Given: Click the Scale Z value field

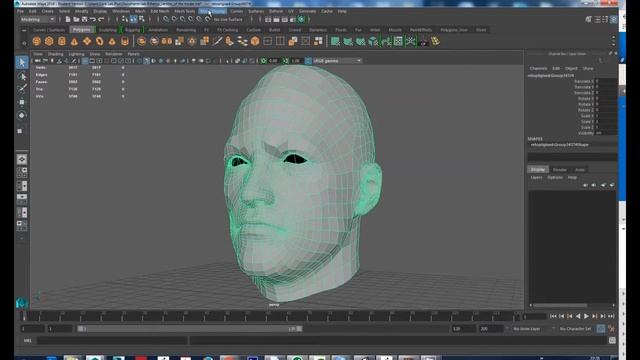Looking at the screenshot, I should click(x=606, y=127).
